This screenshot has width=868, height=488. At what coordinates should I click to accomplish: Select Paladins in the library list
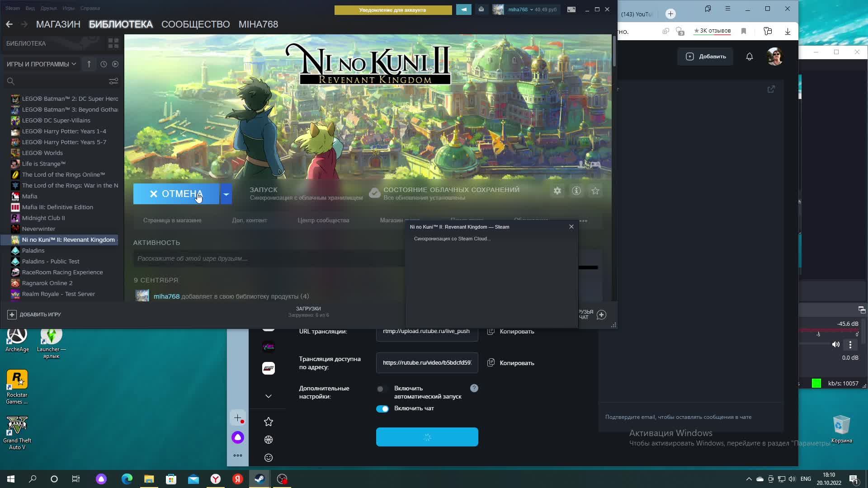click(x=33, y=251)
